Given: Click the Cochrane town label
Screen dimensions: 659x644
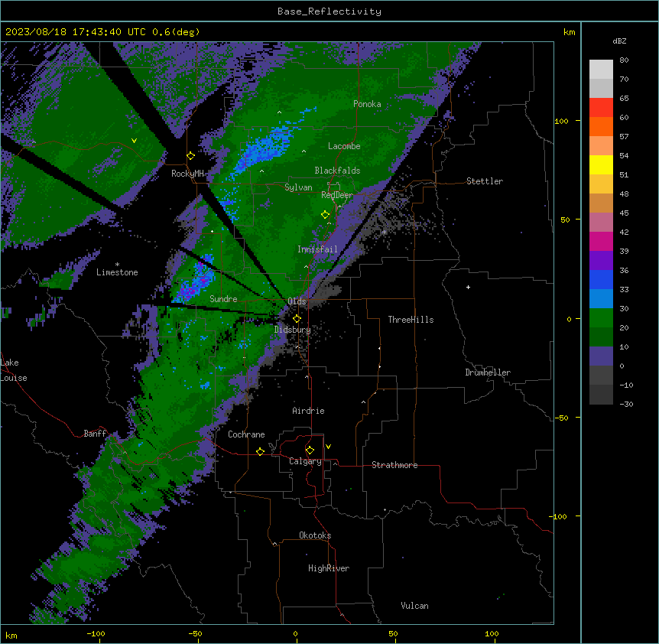Looking at the screenshot, I should pos(246,434).
